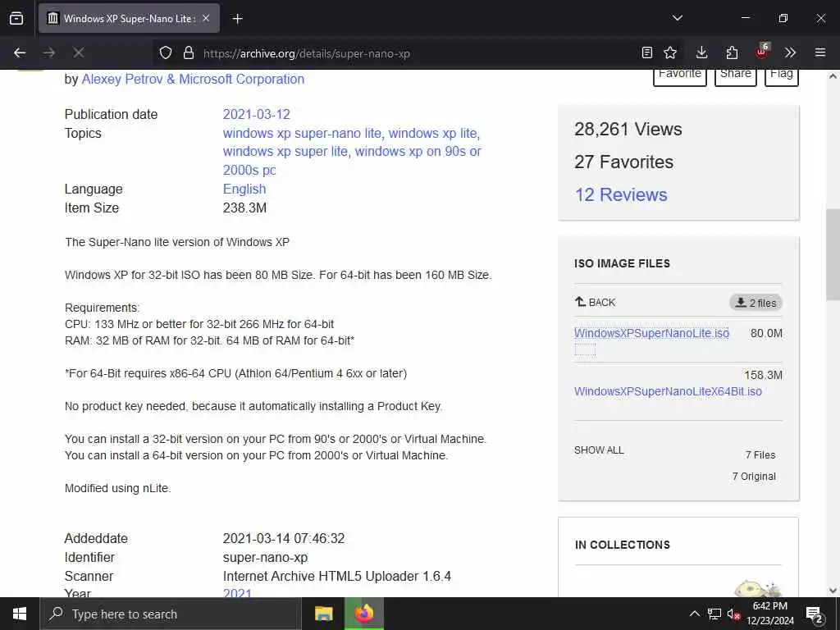Open a new browser tab
The width and height of the screenshot is (840, 630).
[x=237, y=19]
